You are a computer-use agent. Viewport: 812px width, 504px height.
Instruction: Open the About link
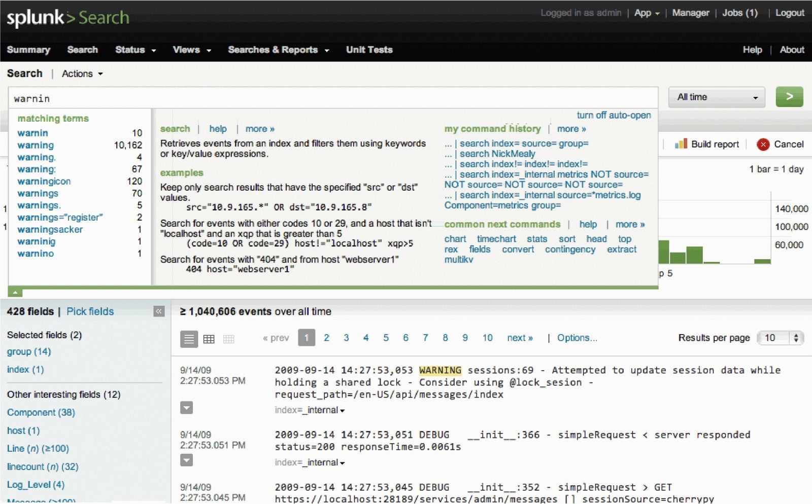click(x=792, y=50)
